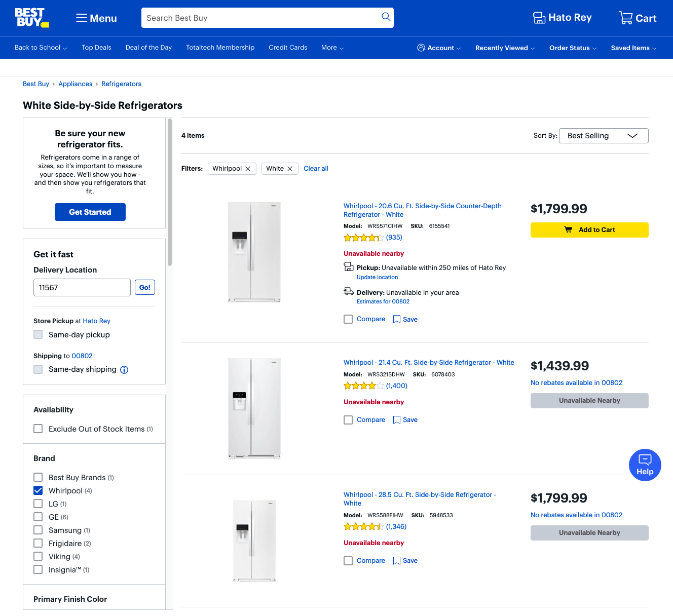This screenshot has width=673, height=616.
Task: Open Deal of the Day
Action: pyautogui.click(x=148, y=48)
